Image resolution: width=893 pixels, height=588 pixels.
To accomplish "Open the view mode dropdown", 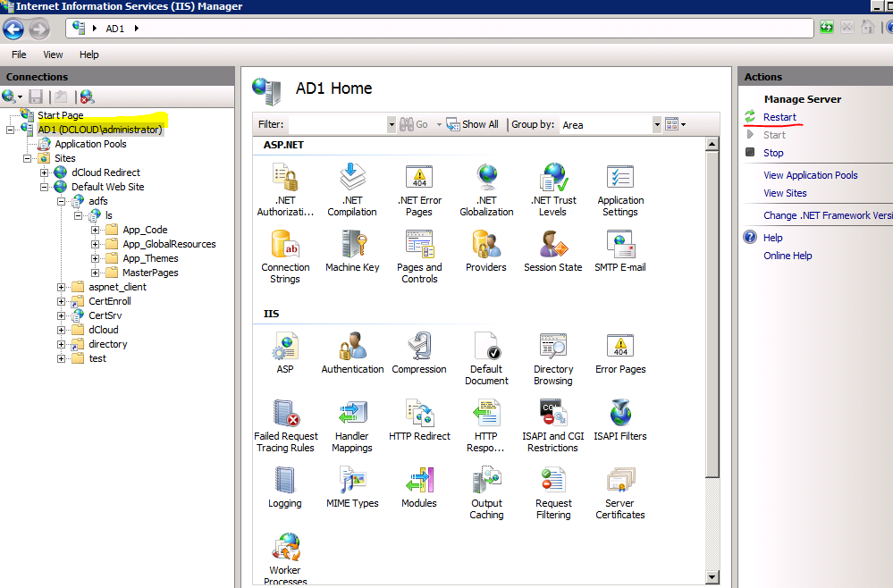I will [x=676, y=124].
